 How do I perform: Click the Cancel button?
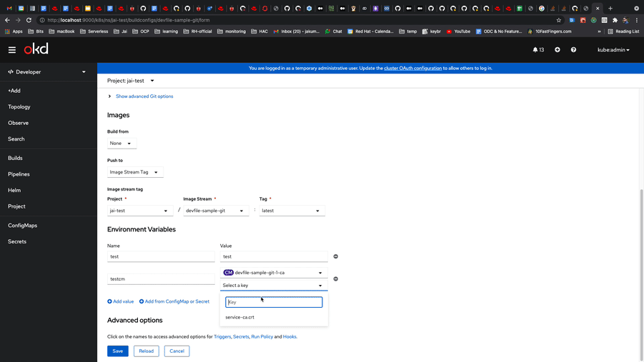[177, 351]
